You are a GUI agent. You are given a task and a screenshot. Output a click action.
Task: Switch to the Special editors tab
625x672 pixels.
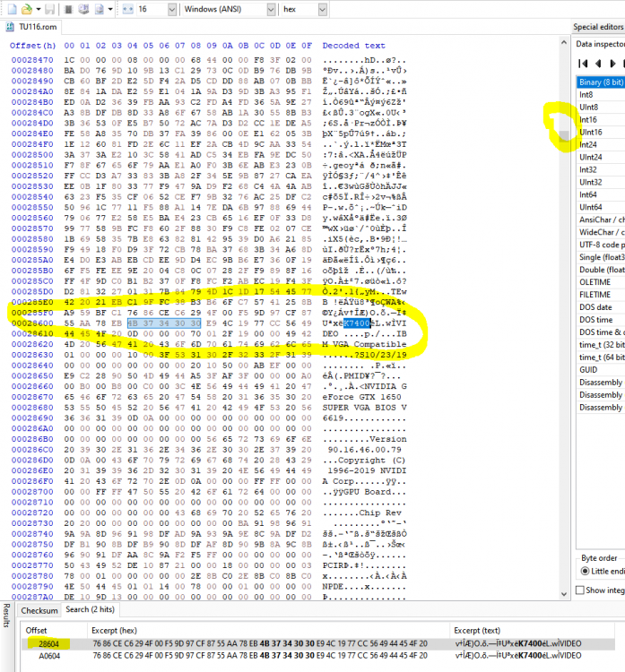(x=598, y=27)
